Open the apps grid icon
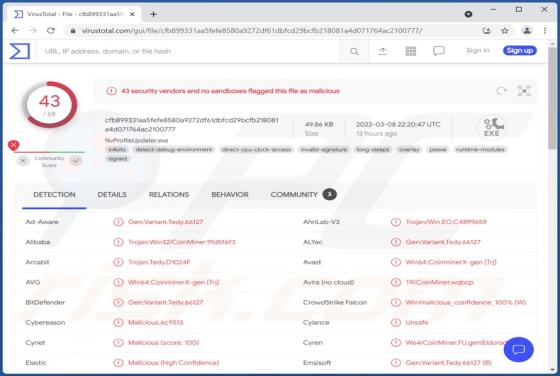Image resolution: width=560 pixels, height=376 pixels. point(411,51)
